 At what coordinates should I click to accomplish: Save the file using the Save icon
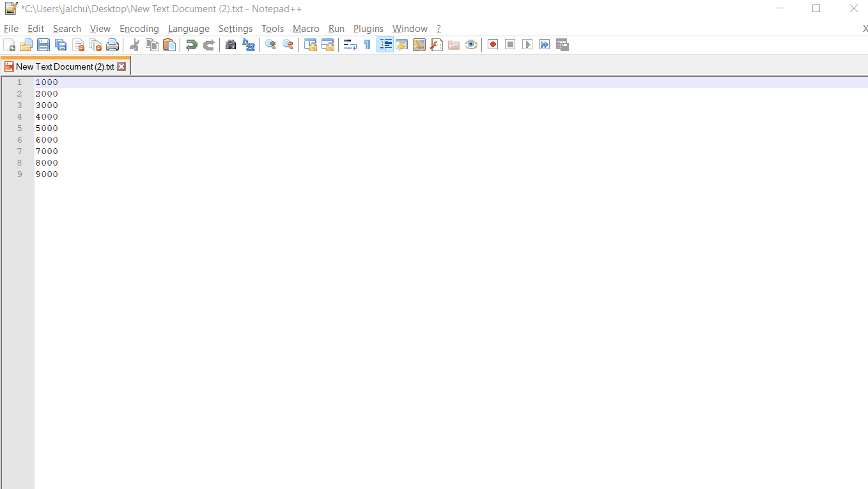point(43,45)
